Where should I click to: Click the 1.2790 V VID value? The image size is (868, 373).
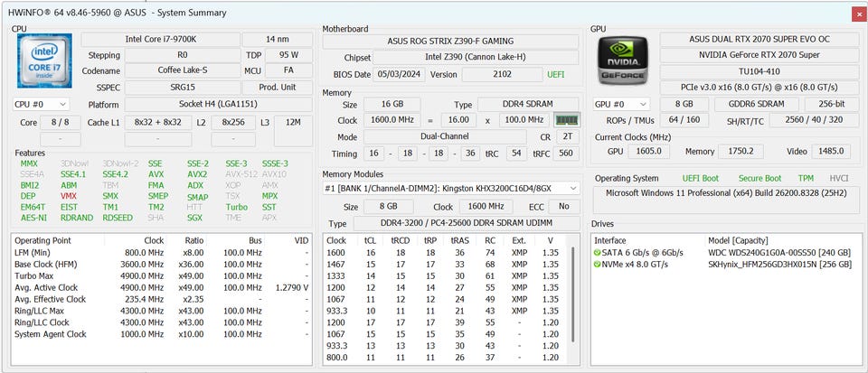pos(292,287)
